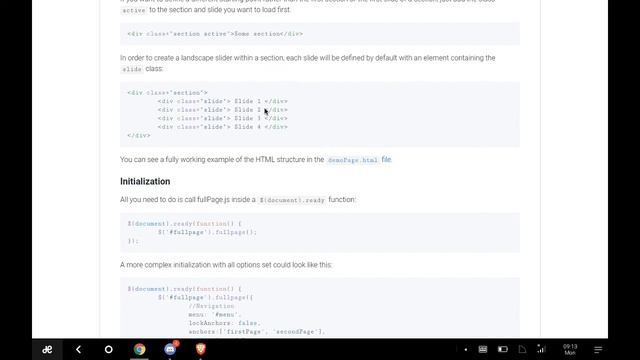Click the lockAnchors: false code line
This screenshot has width=640, height=360.
click(224, 323)
